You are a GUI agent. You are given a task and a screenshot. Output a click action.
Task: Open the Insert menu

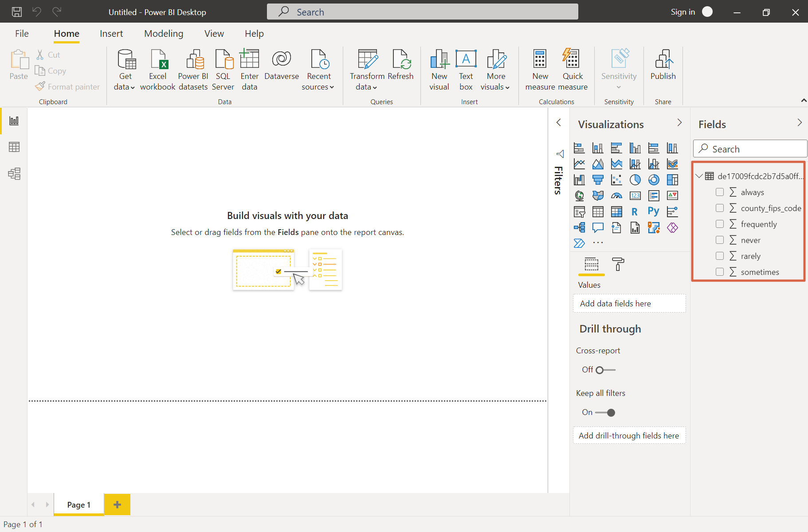(x=111, y=33)
